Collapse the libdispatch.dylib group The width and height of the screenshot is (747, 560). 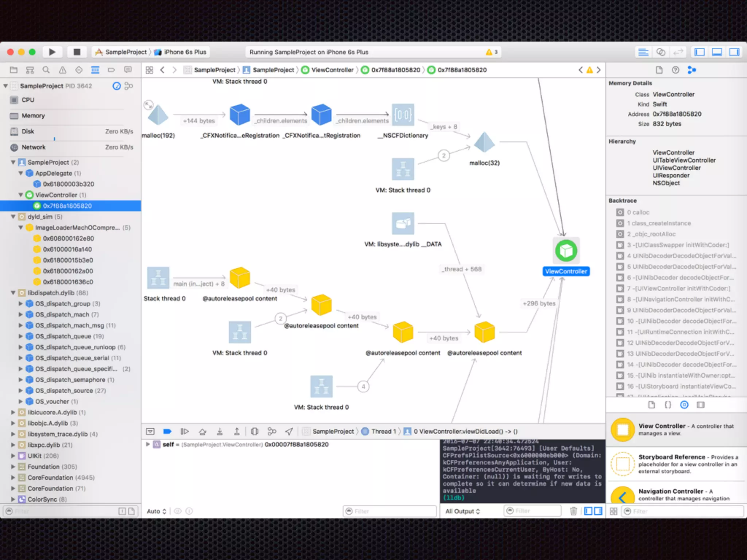point(13,293)
